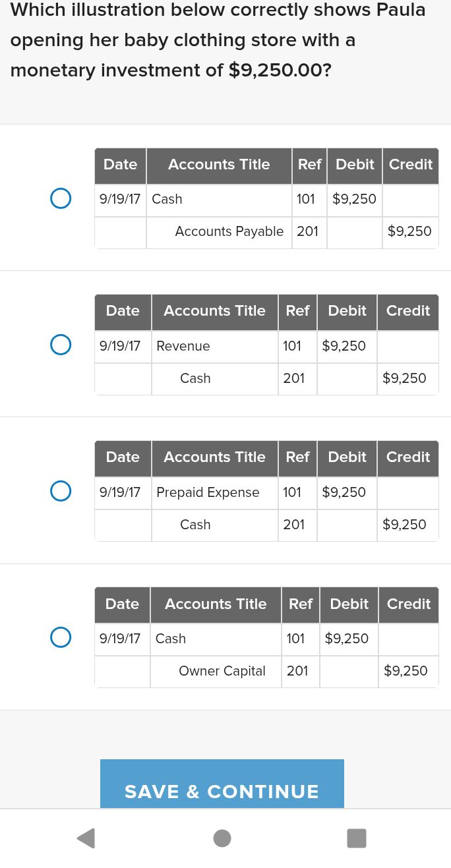This screenshot has height=868, width=451.
Task: Tap the Prepaid Expense account title cell
Action: coord(208,492)
